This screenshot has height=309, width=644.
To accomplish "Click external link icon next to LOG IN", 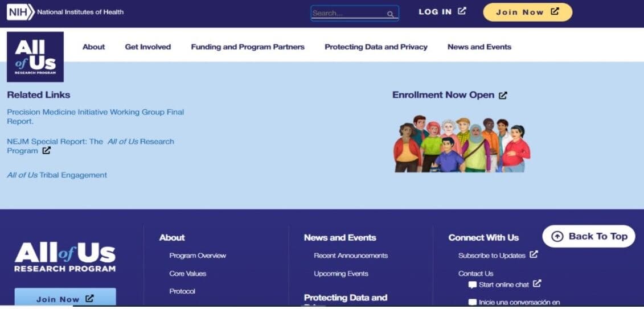I will tap(462, 11).
